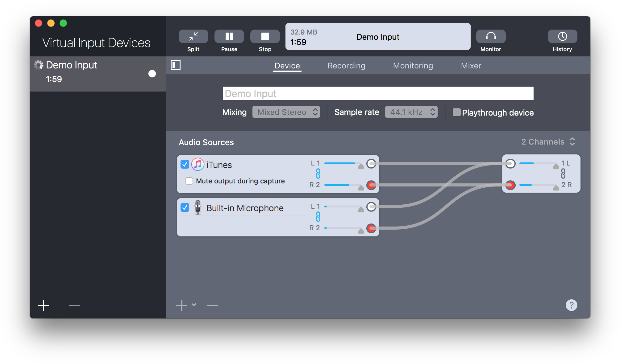Click the Split recording icon

tap(193, 37)
